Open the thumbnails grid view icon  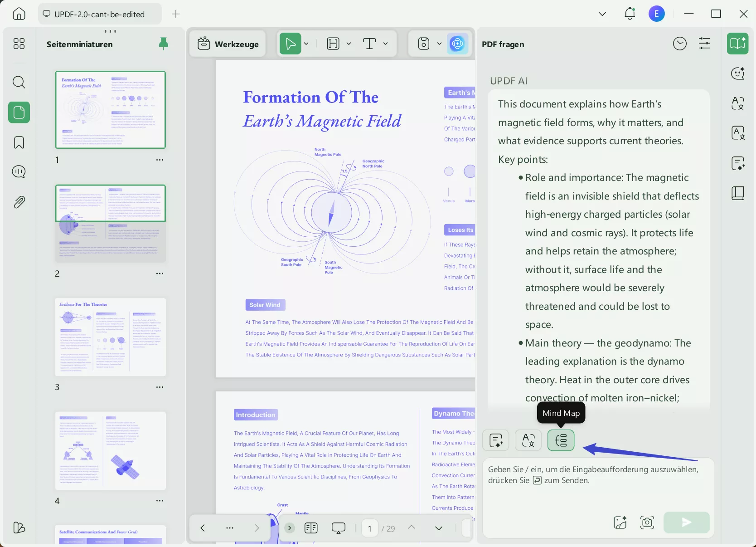pyautogui.click(x=19, y=44)
